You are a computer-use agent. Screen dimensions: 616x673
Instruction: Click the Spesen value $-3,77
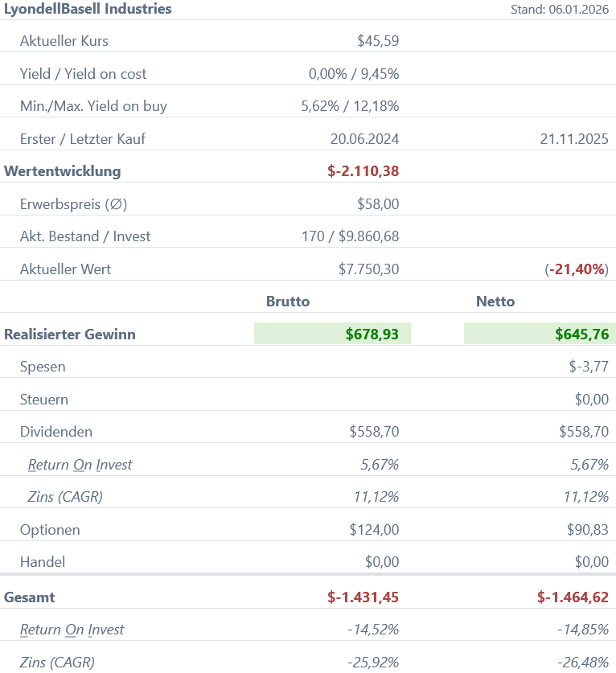(x=589, y=367)
